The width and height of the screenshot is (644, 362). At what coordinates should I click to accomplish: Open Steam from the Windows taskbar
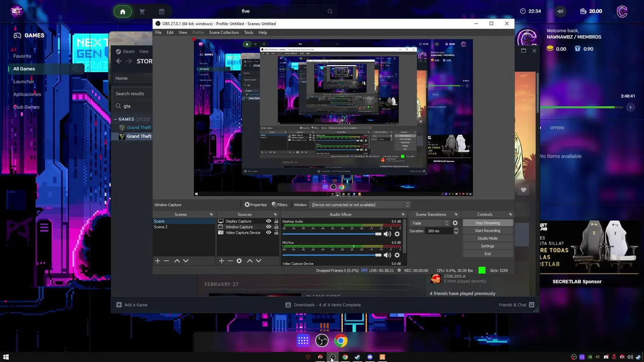(x=357, y=357)
